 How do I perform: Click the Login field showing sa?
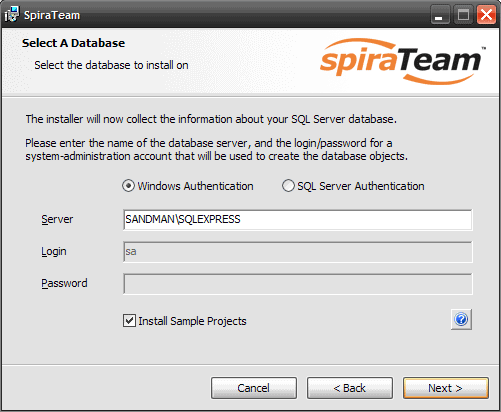click(298, 252)
